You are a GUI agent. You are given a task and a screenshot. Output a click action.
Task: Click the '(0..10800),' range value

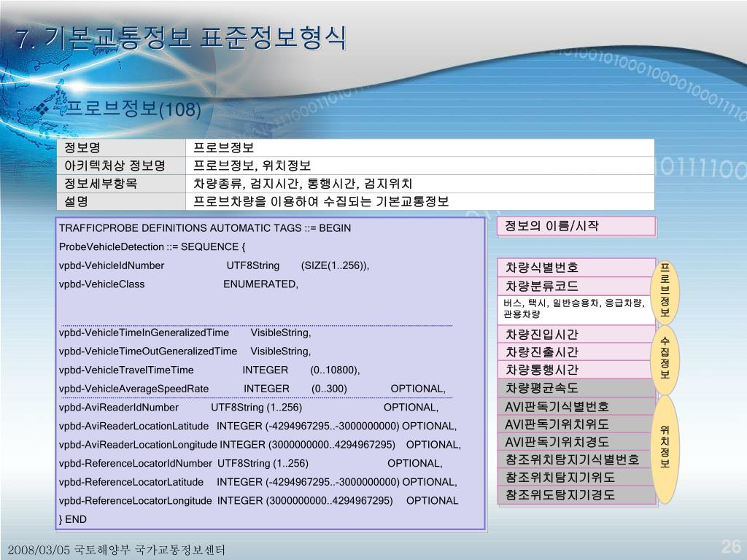(335, 370)
